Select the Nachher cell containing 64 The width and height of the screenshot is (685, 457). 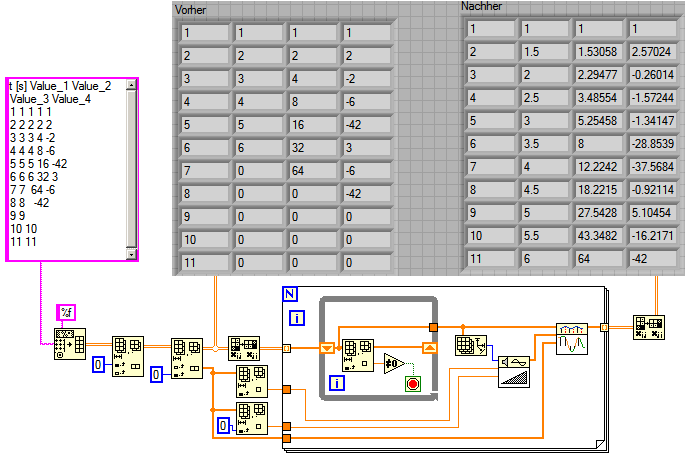(x=599, y=259)
